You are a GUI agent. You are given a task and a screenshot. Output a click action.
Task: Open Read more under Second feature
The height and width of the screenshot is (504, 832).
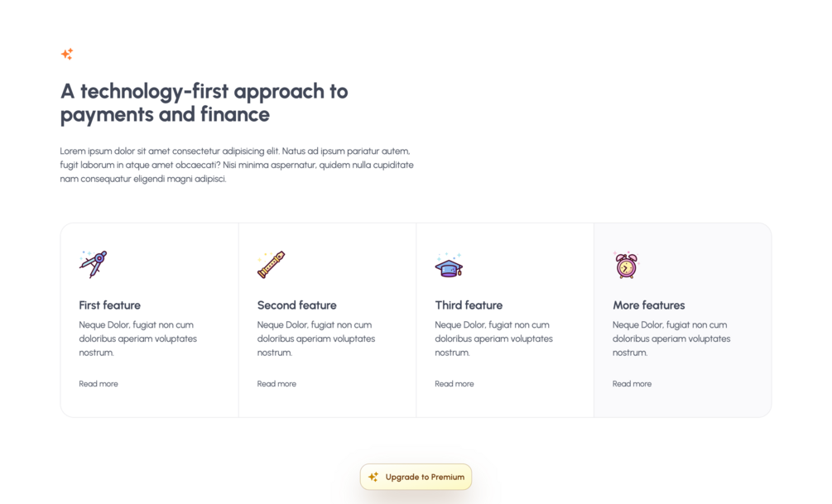point(277,383)
